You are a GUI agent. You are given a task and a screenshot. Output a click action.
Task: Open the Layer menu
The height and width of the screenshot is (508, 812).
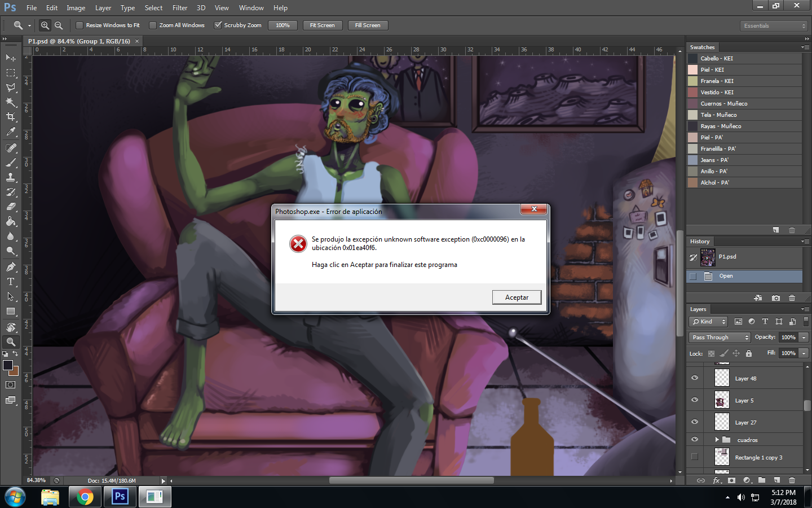(103, 8)
